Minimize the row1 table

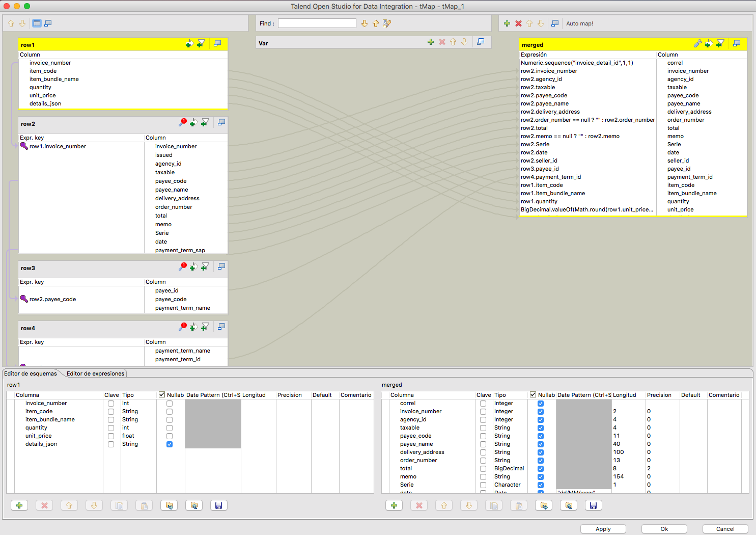click(x=217, y=44)
